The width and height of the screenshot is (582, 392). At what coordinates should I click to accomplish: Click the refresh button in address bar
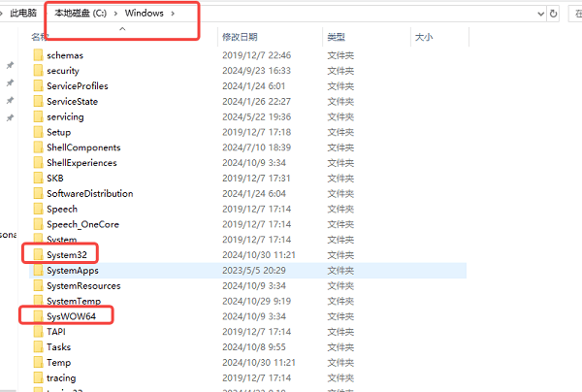tap(554, 14)
